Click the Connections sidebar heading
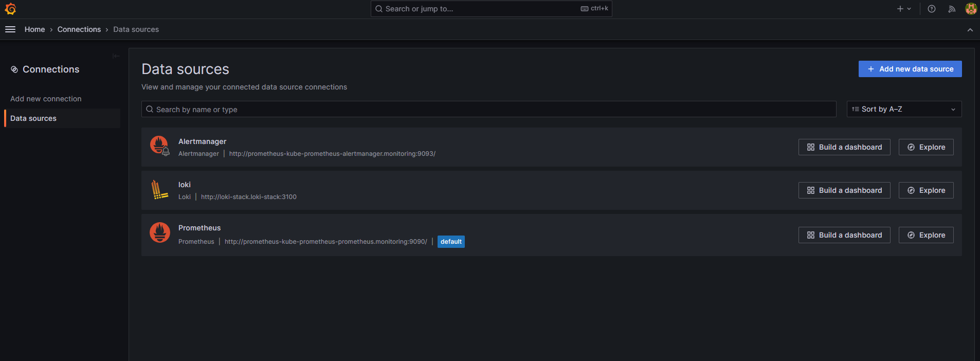Image resolution: width=980 pixels, height=361 pixels. [x=51, y=69]
